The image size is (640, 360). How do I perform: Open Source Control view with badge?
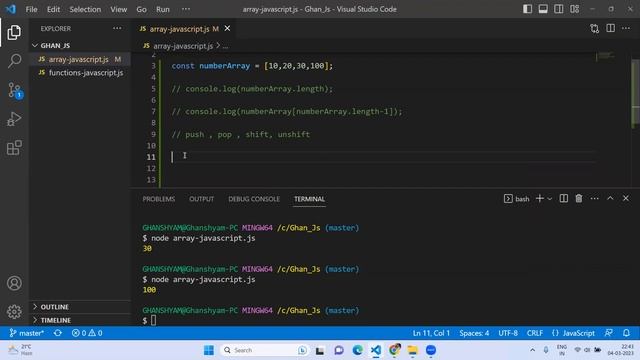point(14,90)
